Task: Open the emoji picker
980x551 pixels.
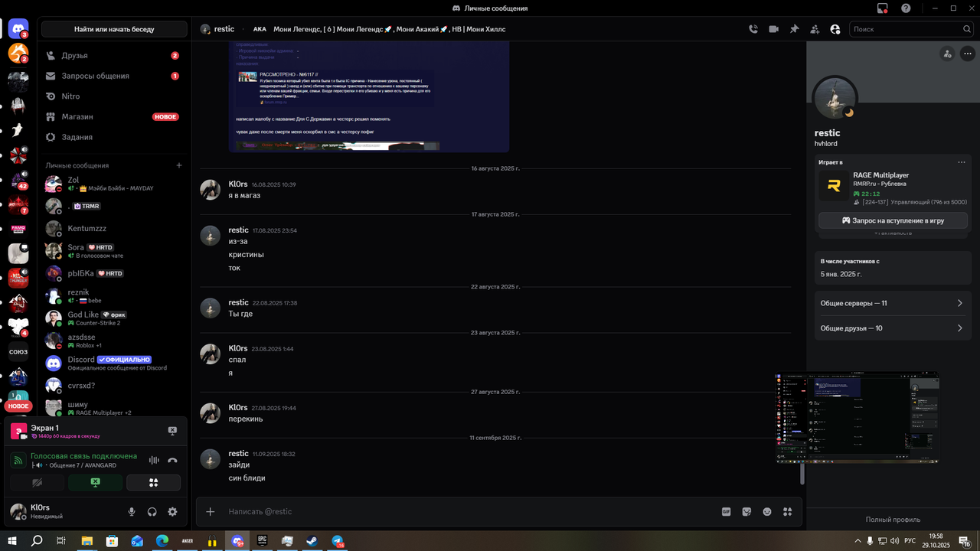Action: [767, 512]
